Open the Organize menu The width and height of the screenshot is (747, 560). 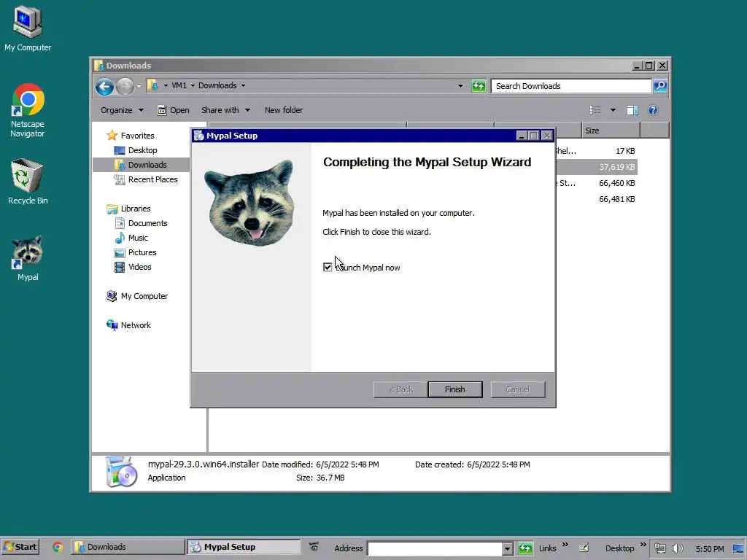122,110
